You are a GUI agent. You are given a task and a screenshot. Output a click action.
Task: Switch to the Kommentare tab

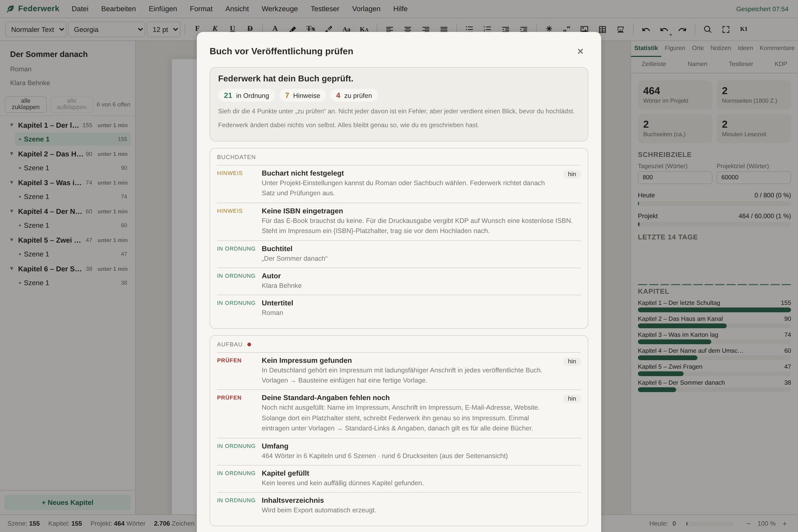click(x=777, y=48)
